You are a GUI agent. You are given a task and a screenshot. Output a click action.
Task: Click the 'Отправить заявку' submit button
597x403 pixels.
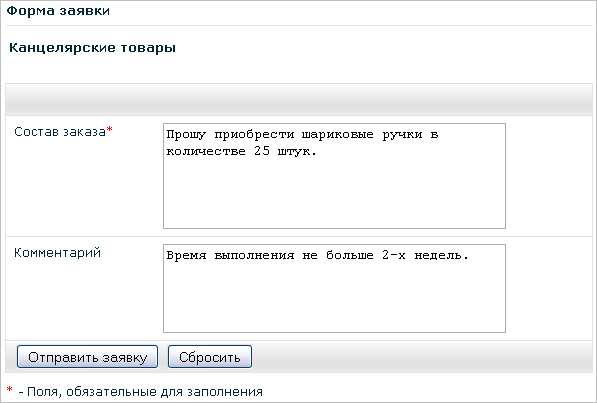[x=87, y=357]
